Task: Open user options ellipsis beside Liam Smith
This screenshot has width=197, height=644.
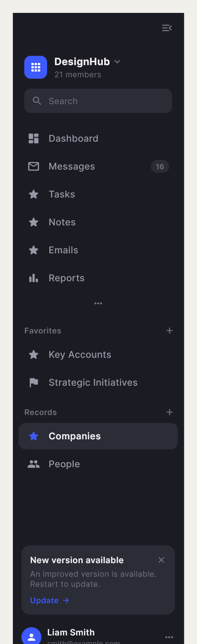Action: 169,637
